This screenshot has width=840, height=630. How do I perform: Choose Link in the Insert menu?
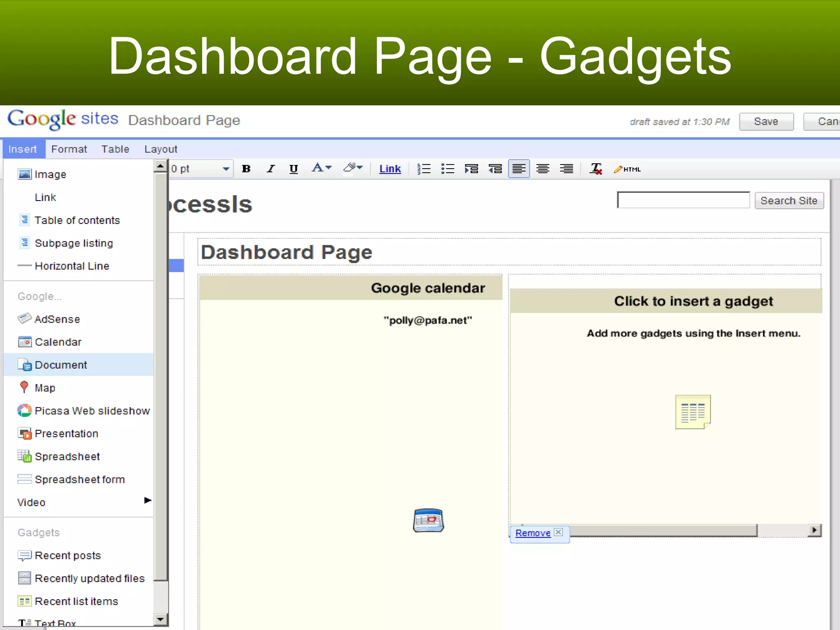(x=79, y=197)
